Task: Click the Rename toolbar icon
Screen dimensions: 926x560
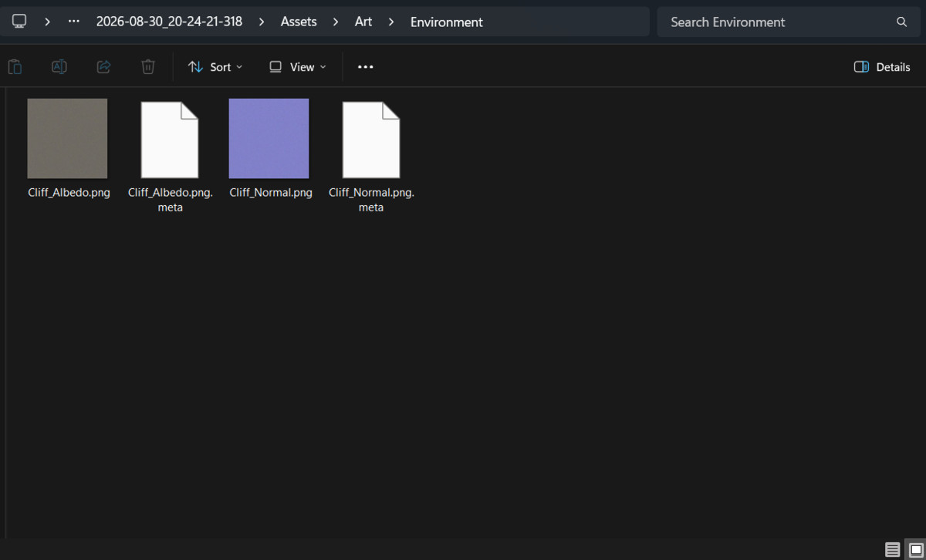Action: 59,67
